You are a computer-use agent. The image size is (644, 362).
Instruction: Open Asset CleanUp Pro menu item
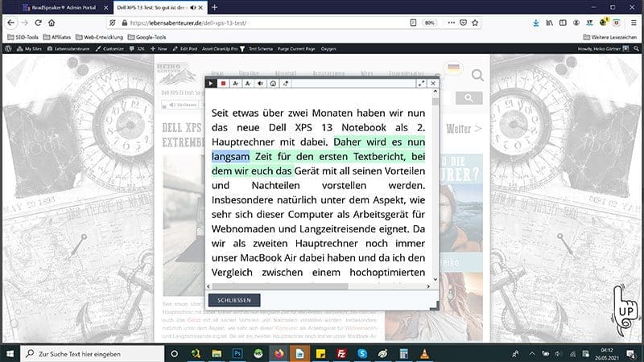220,48
